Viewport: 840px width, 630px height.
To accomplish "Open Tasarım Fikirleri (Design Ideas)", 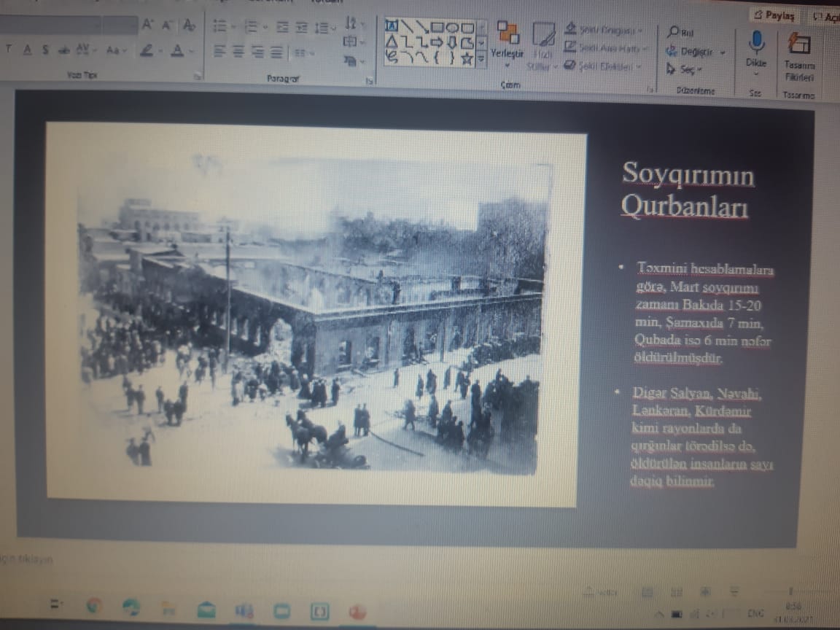I will [x=798, y=56].
